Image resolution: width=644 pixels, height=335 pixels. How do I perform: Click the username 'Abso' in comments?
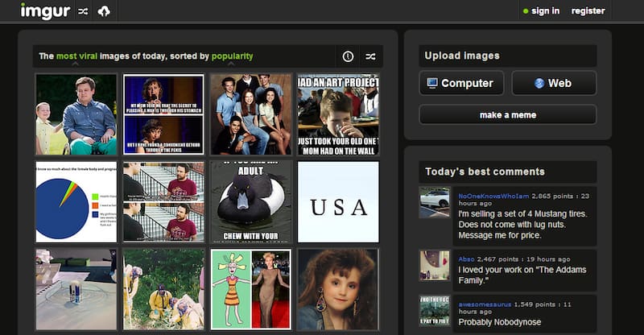467,259
